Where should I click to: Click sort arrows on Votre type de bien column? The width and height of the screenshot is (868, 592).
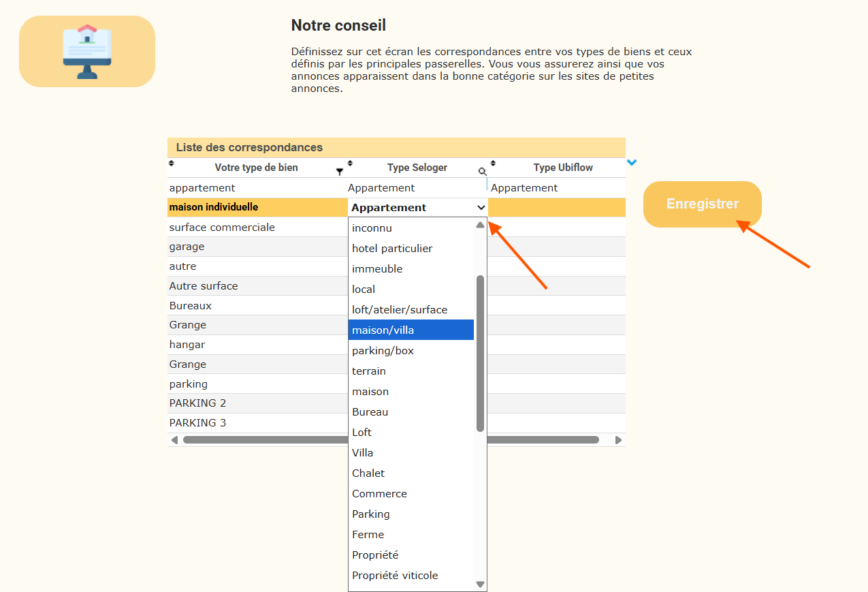coord(172,163)
